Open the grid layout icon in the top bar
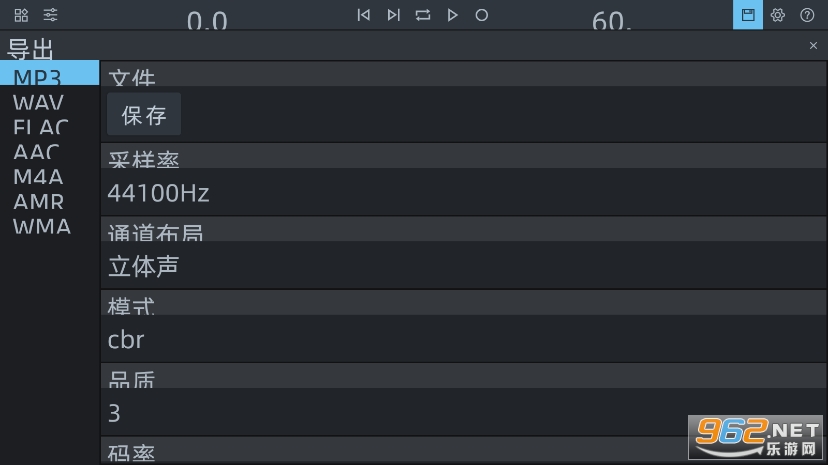This screenshot has height=465, width=828. [x=21, y=15]
